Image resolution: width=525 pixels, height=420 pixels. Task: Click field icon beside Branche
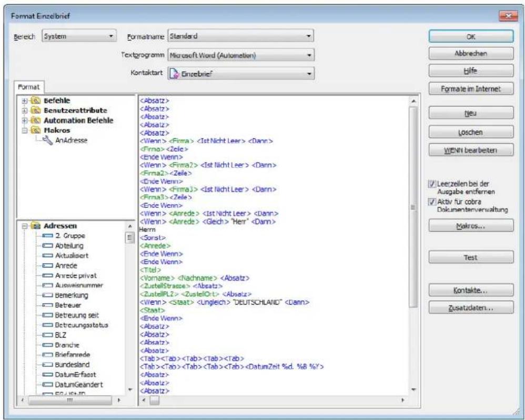pos(47,345)
